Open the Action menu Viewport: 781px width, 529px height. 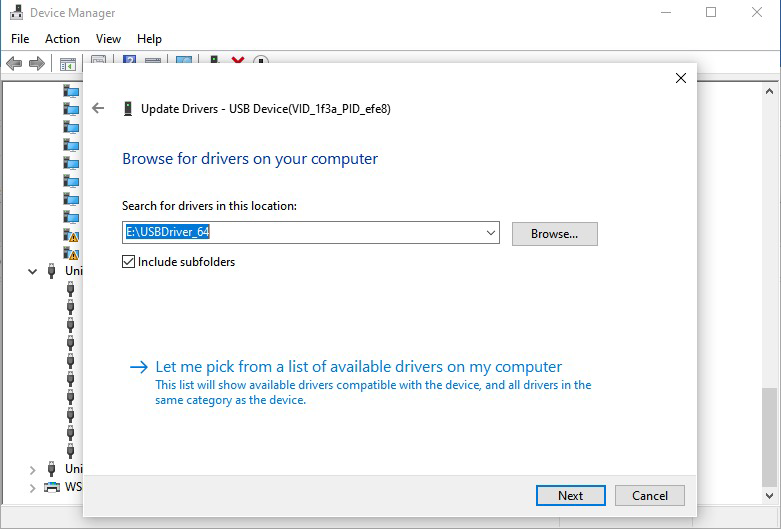[62, 39]
